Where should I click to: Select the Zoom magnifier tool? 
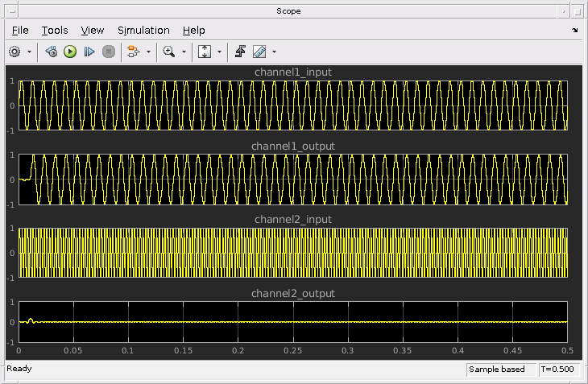pos(168,52)
